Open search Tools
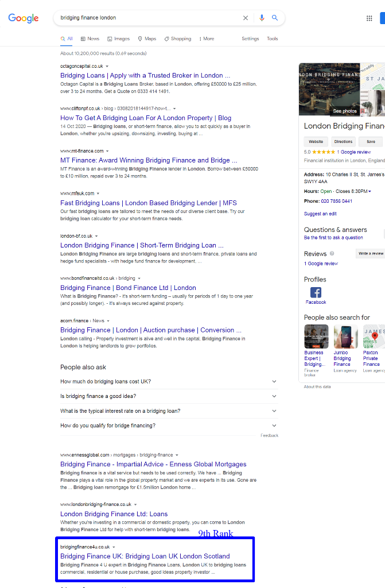The width and height of the screenshot is (385, 588). [x=273, y=38]
